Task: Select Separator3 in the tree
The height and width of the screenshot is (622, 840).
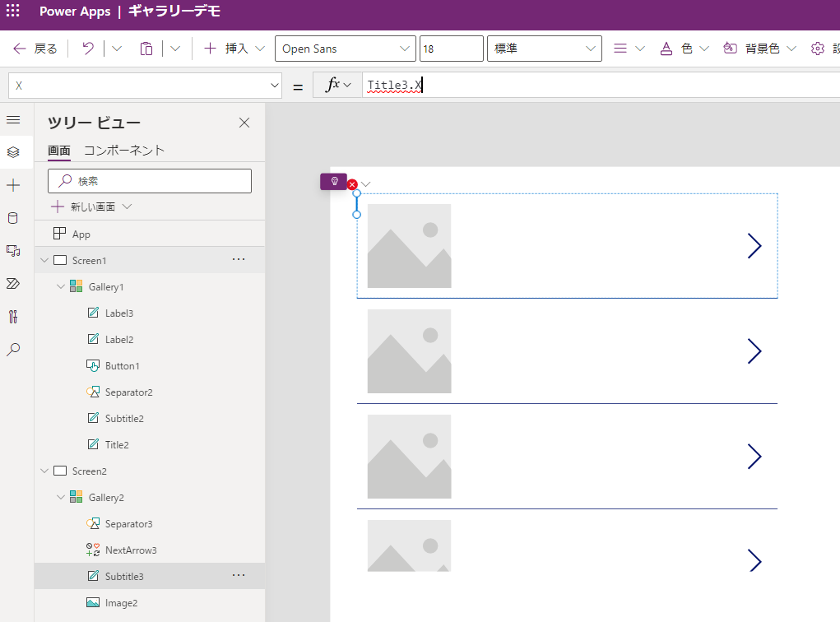Action: pyautogui.click(x=128, y=523)
